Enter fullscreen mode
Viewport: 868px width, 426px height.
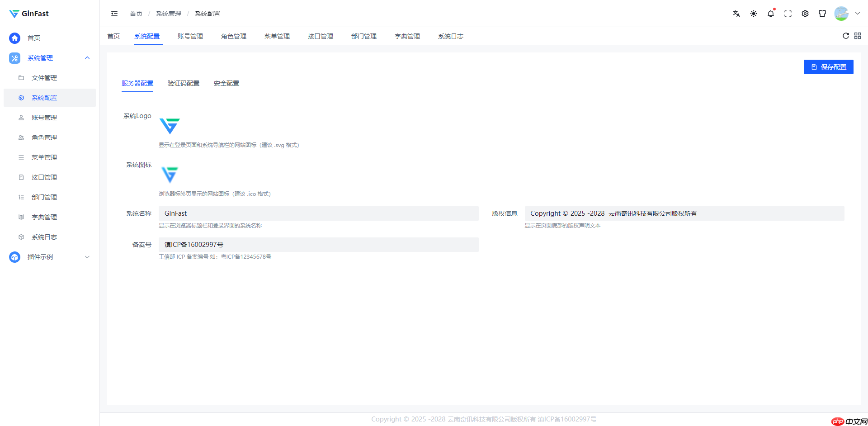(x=788, y=14)
